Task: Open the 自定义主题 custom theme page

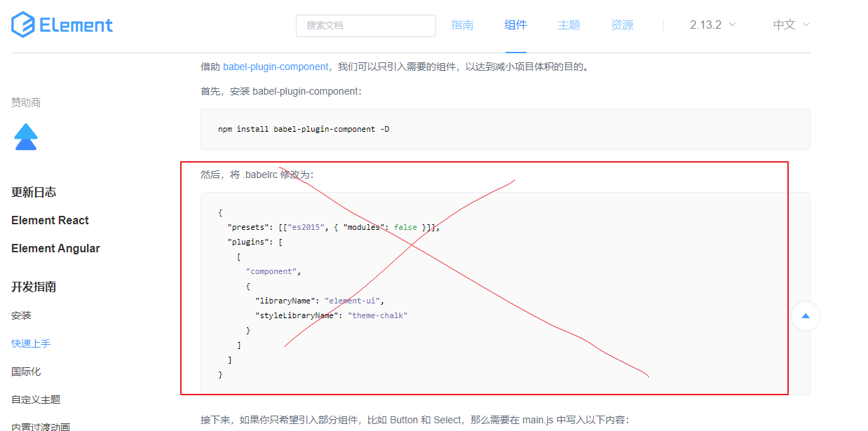Action: pyautogui.click(x=36, y=399)
